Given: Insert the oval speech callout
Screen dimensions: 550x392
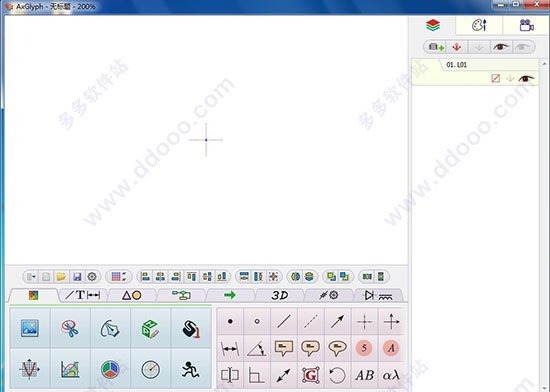Looking at the screenshot, I should point(337,348).
